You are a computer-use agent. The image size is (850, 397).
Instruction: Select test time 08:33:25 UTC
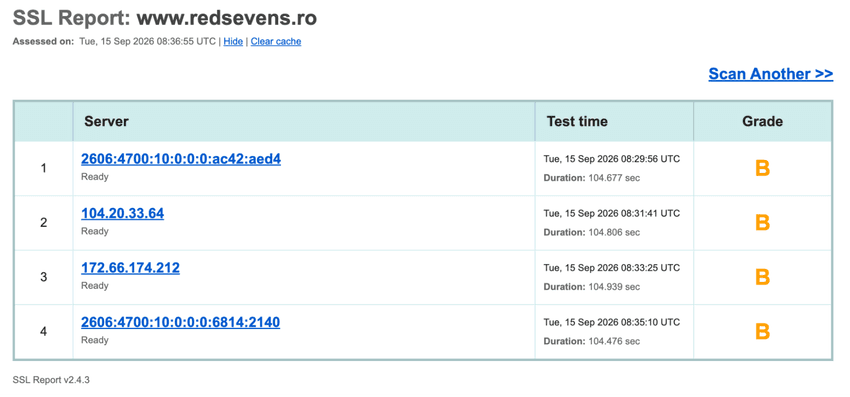[611, 267]
